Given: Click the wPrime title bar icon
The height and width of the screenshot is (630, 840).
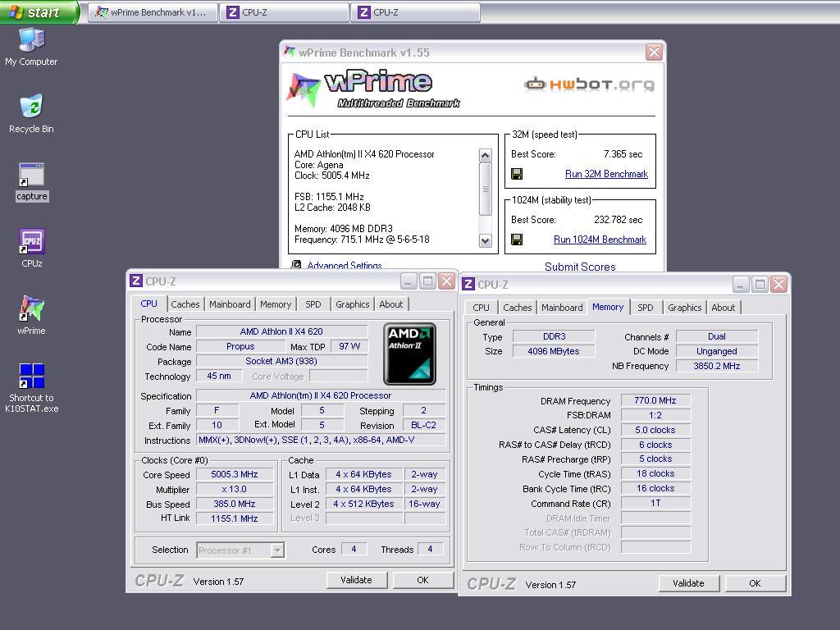Looking at the screenshot, I should pyautogui.click(x=290, y=52).
